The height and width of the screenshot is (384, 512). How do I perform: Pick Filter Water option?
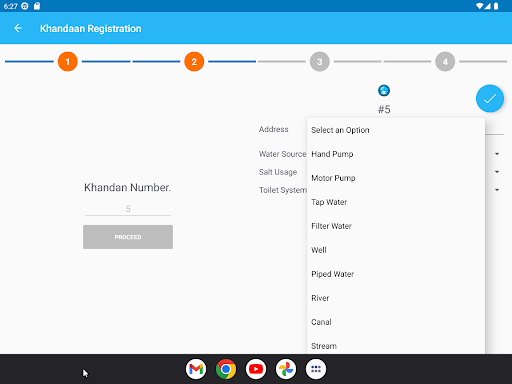396,226
